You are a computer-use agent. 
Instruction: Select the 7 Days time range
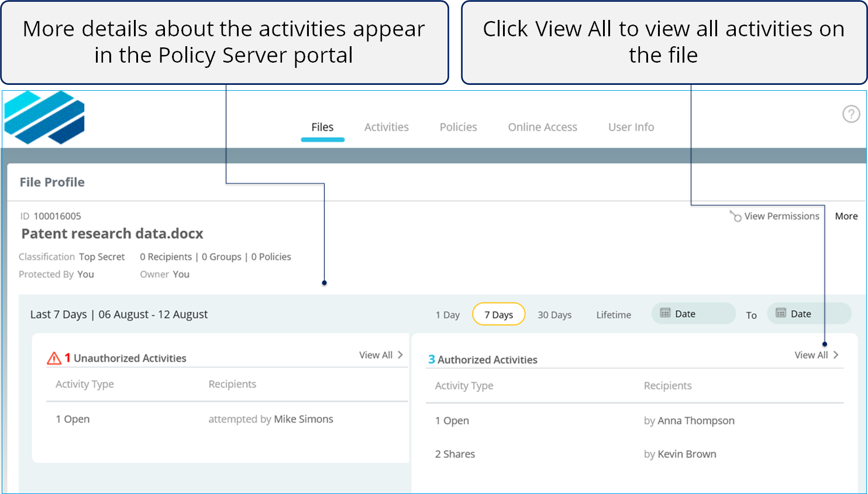(x=498, y=314)
